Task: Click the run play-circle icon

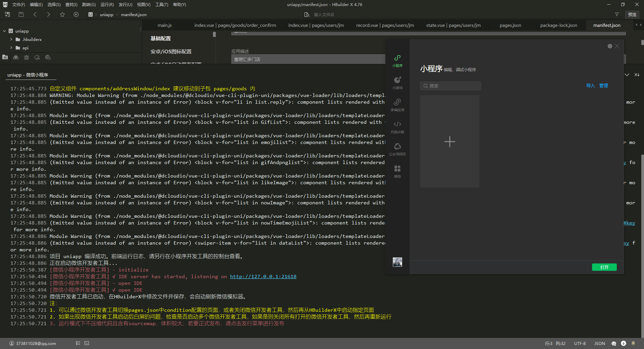Action: [x=76, y=14]
